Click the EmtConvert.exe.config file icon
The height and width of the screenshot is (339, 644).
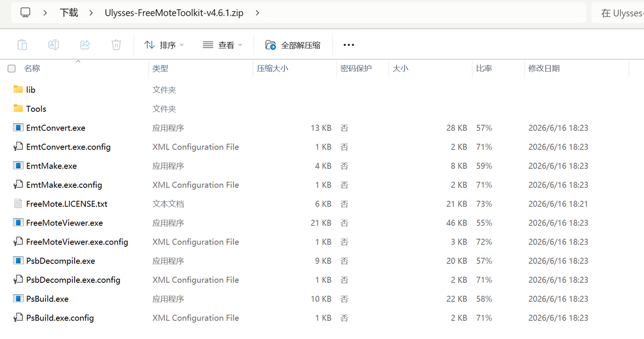point(18,146)
